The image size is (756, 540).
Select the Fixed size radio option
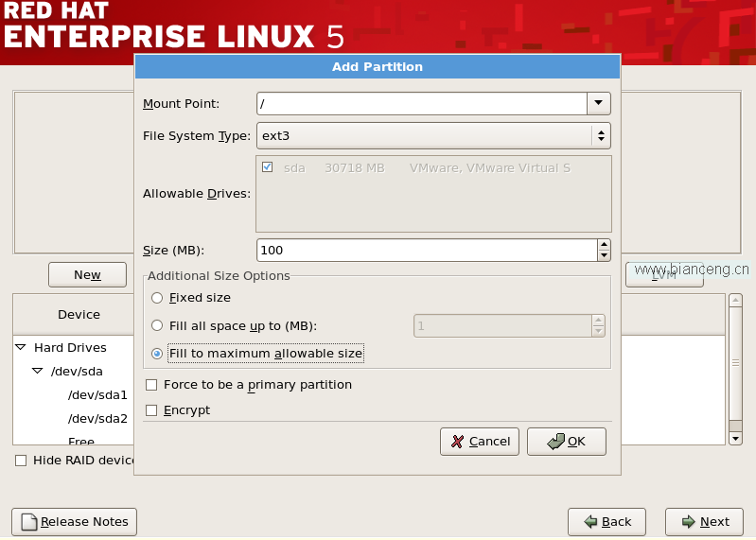157,298
